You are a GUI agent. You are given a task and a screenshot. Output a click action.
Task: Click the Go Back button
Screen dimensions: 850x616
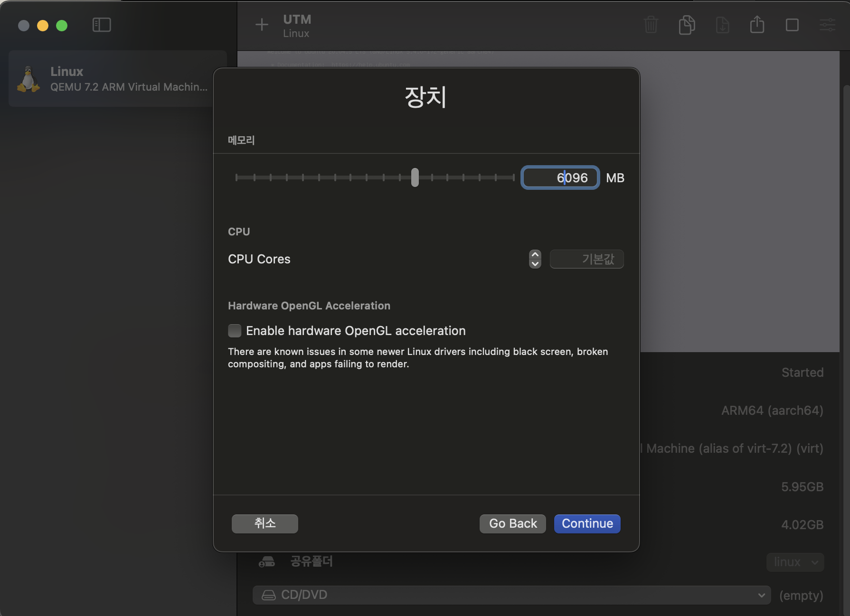[513, 524]
